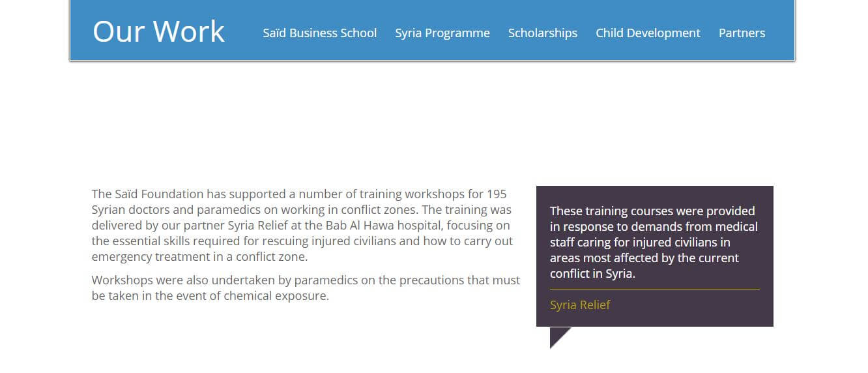Open the Child Development page
This screenshot has width=868, height=373.
(x=648, y=33)
